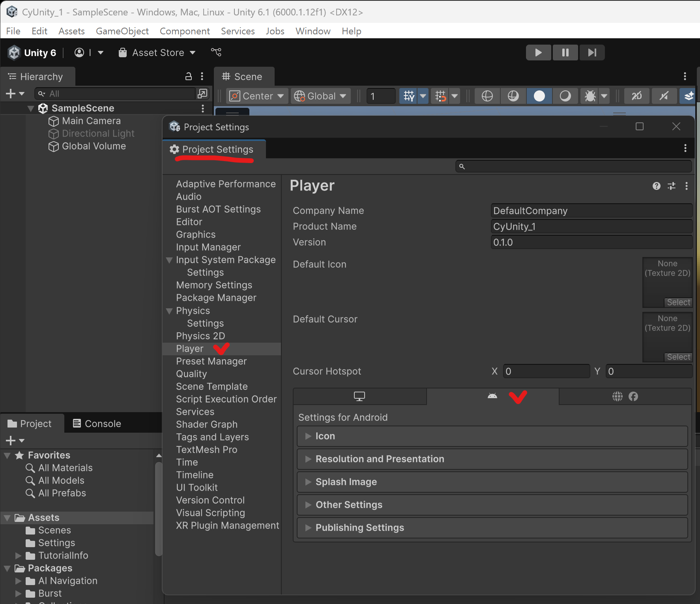The image size is (700, 604).
Task: Open the SampleScene options three-dot menu
Action: tap(203, 108)
